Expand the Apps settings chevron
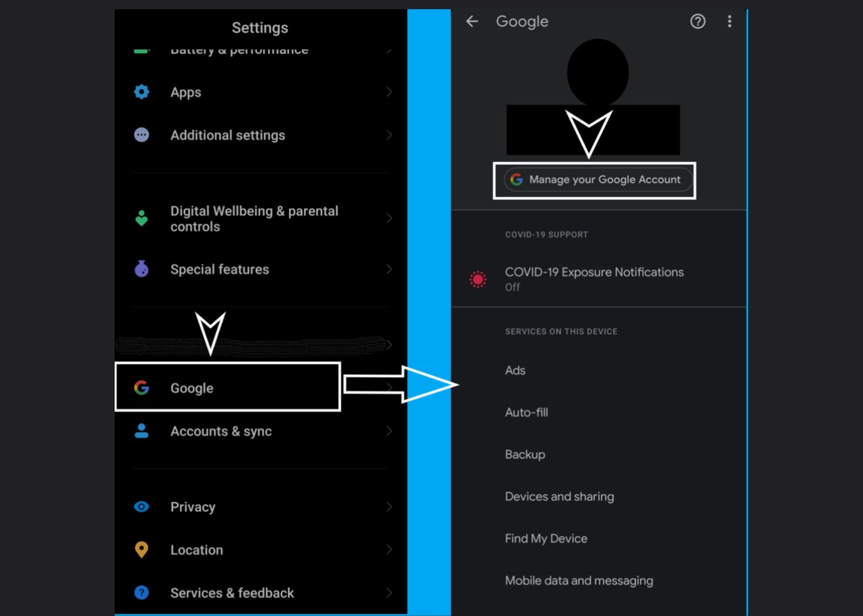 [390, 92]
